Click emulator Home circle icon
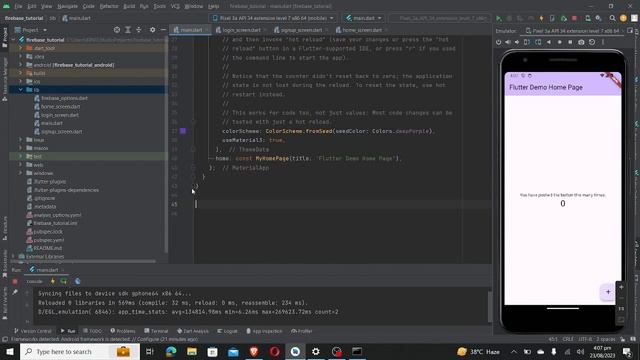Image resolution: width=640 pixels, height=360 pixels. (x=560, y=42)
